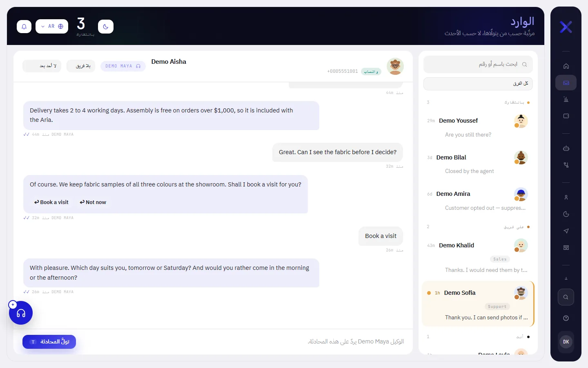Image resolution: width=588 pixels, height=368 pixels.
Task: Click the sidebar search button
Action: (x=566, y=297)
